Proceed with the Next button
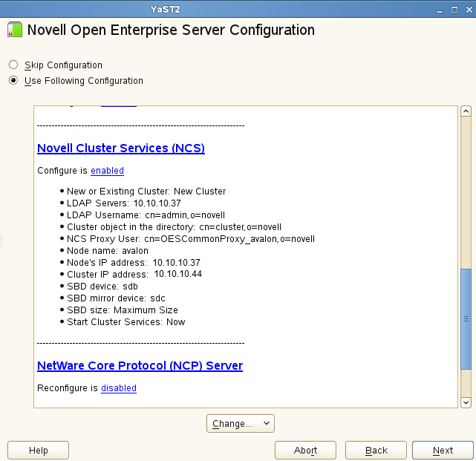This screenshot has width=476, height=461. [x=443, y=451]
